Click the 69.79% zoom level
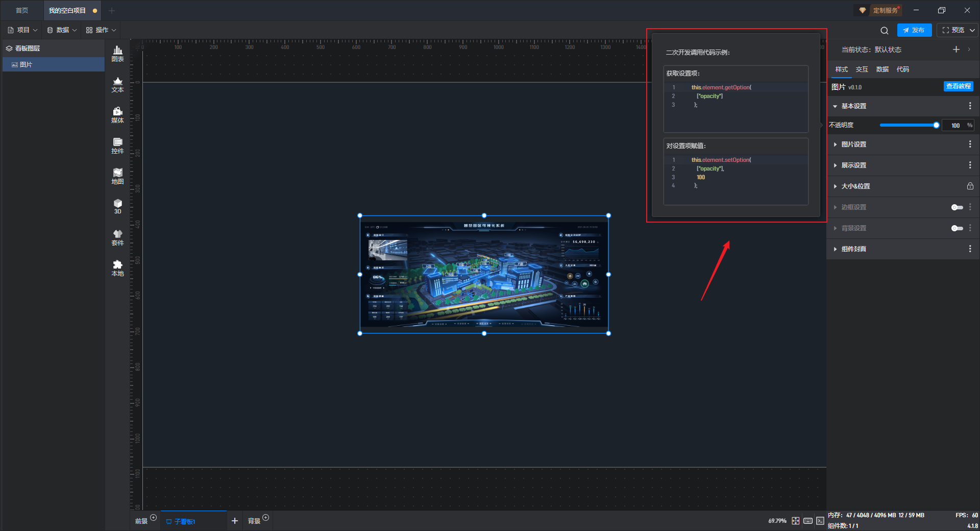This screenshot has height=531, width=980. 777,521
